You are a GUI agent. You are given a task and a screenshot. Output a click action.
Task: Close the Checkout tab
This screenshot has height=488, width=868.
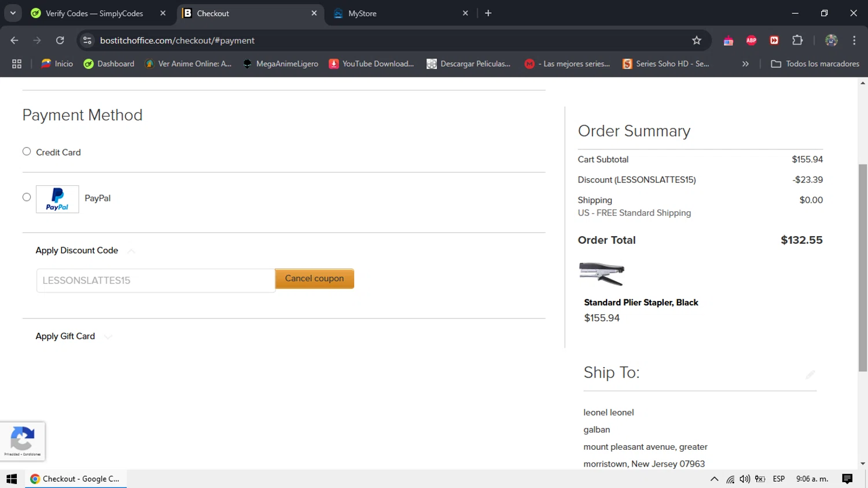click(x=314, y=13)
